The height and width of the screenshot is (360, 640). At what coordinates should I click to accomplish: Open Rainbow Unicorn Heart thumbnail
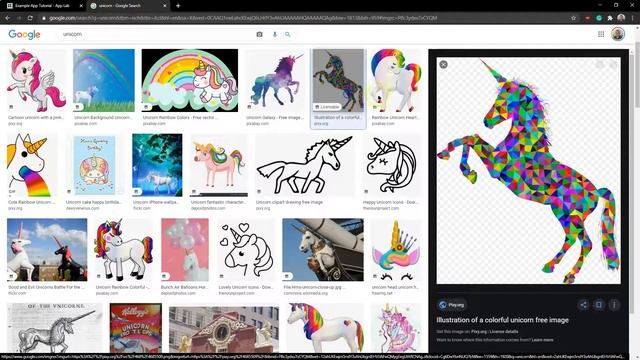pos(396,80)
